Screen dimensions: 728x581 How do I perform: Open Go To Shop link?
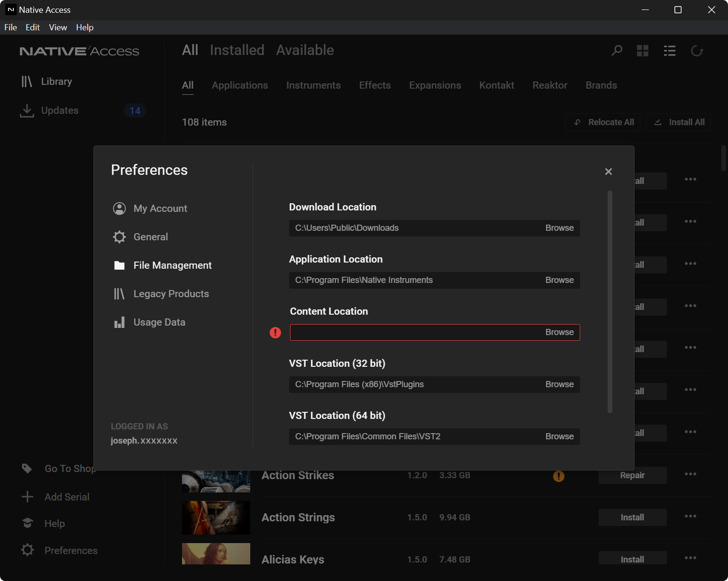point(59,469)
